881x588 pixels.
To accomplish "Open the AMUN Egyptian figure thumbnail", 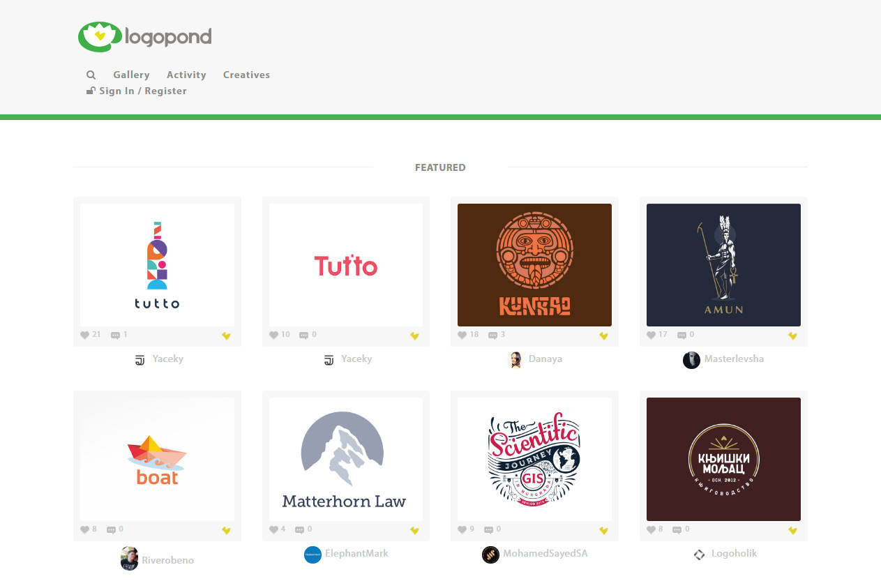I will tap(723, 265).
